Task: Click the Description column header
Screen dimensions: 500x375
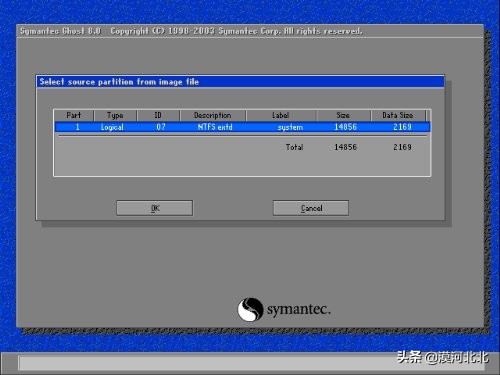Action: pyautogui.click(x=213, y=115)
